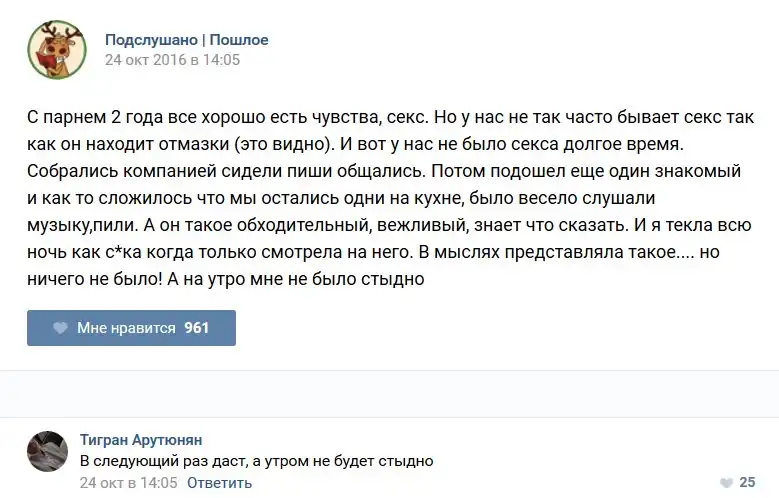
Task: Reply to the comment via "Ответить"
Action: [x=220, y=483]
